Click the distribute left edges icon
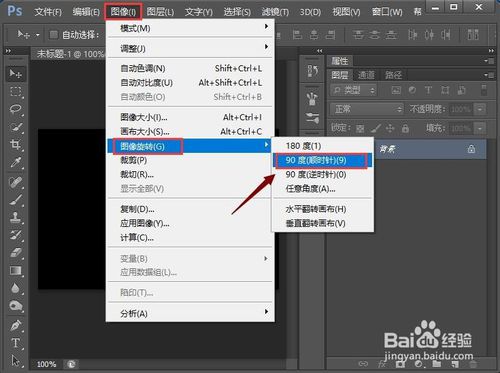Viewport: 500px width, 373px height. pyautogui.click(x=413, y=34)
